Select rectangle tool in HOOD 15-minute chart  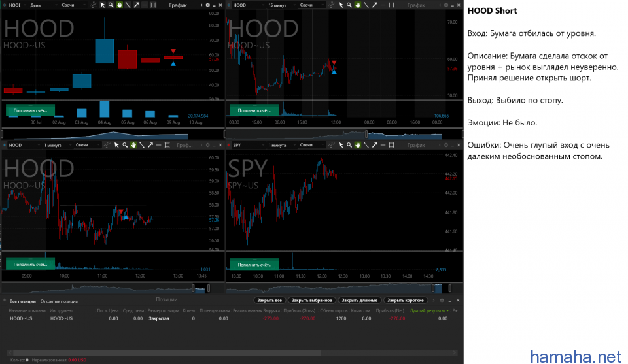pyautogui.click(x=391, y=5)
